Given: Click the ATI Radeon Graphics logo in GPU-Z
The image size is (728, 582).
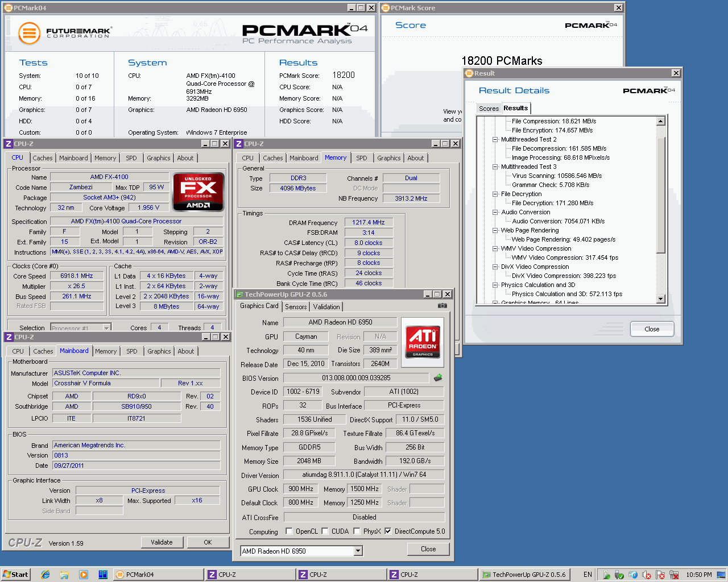Looking at the screenshot, I should (423, 342).
